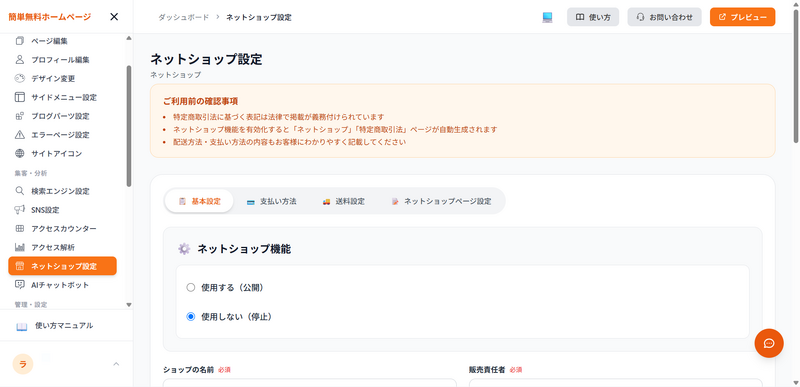Click the ショップの名前 input field
800x387 pixels.
[x=310, y=382]
